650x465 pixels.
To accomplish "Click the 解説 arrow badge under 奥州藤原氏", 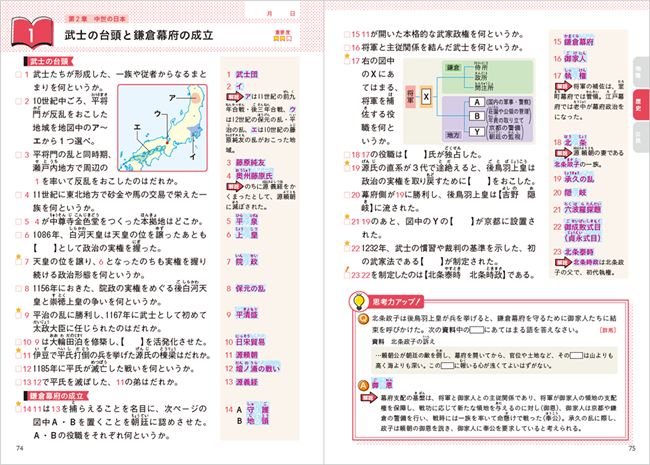I will 234,186.
